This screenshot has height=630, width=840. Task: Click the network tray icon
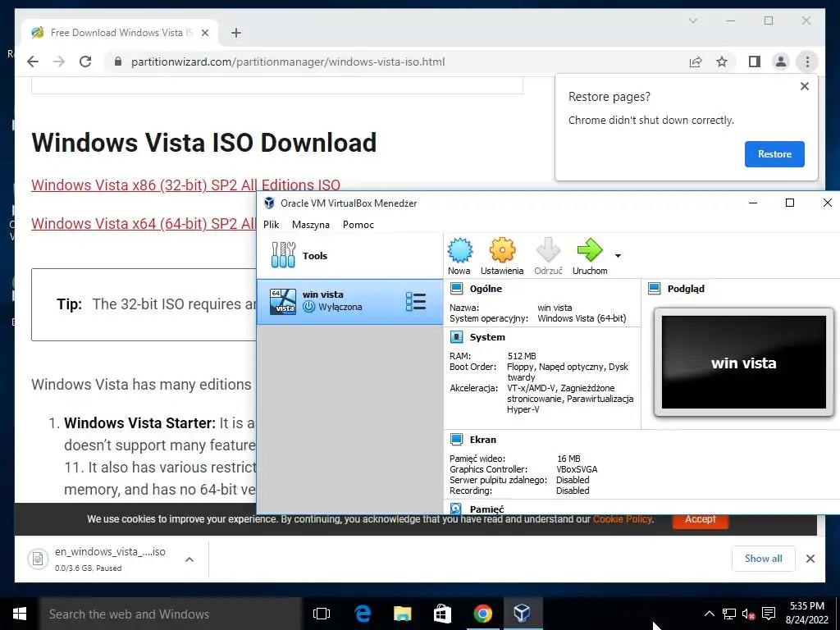point(729,614)
